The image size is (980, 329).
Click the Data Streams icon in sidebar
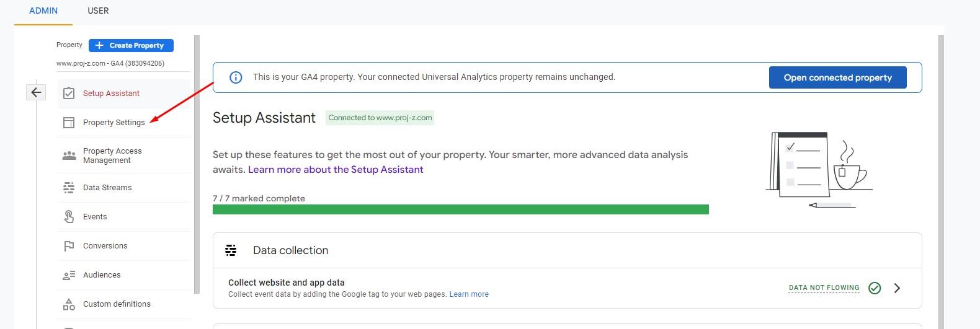pos(69,188)
